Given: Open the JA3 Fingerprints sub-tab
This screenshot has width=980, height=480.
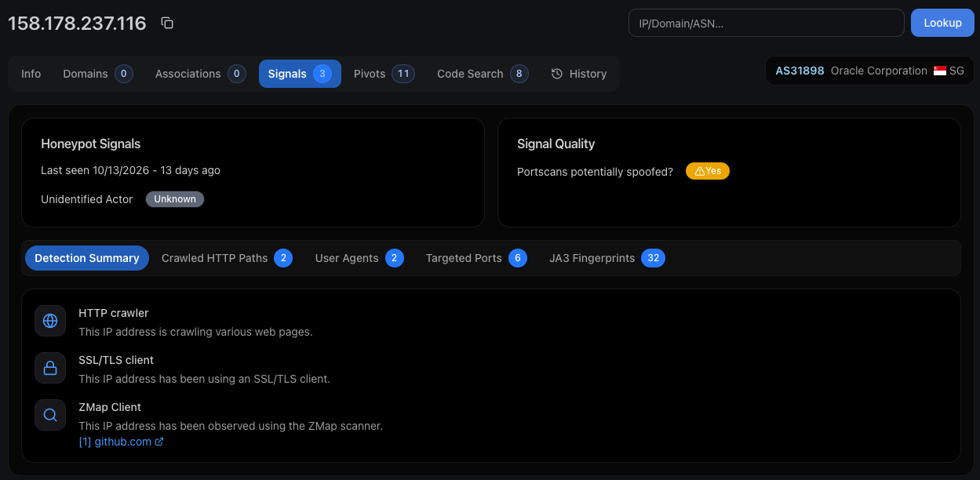Looking at the screenshot, I should point(607,258).
